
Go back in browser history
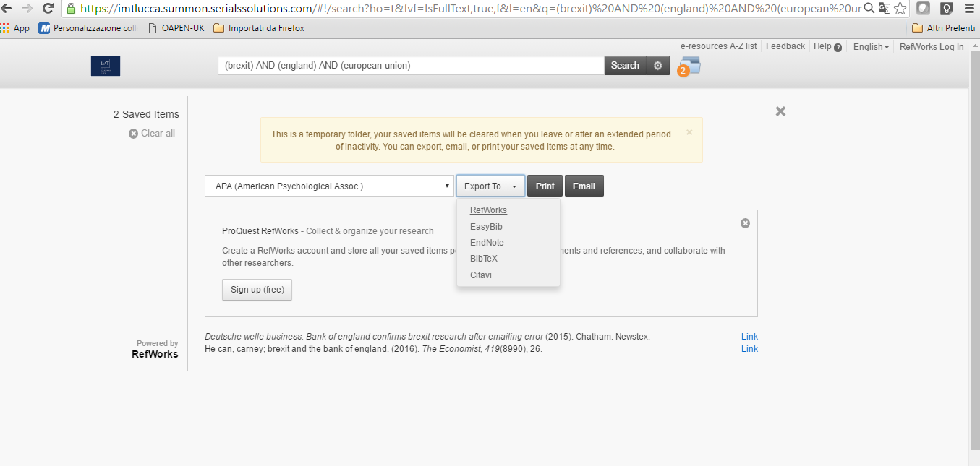coord(7,9)
